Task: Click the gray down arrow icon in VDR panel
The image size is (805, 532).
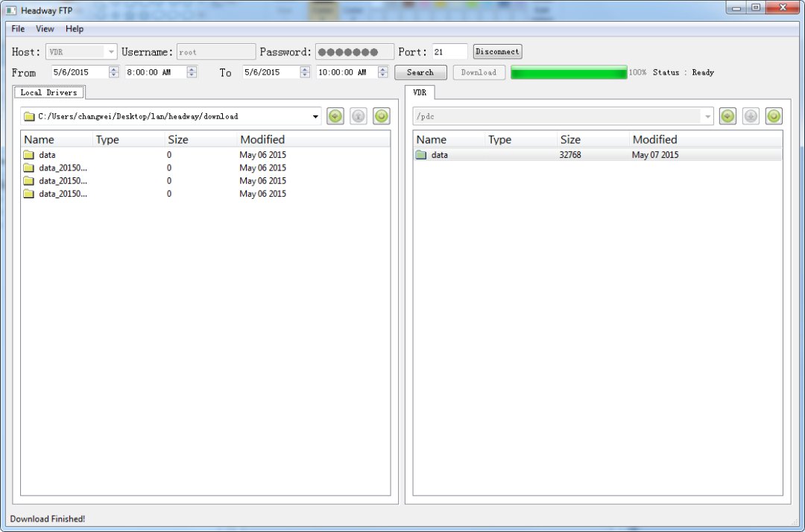Action: point(751,116)
